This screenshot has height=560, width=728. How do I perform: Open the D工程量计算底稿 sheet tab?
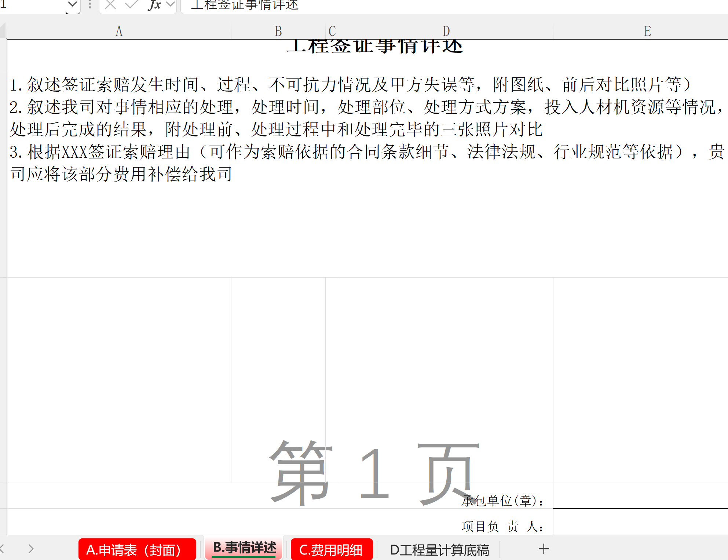(x=439, y=550)
